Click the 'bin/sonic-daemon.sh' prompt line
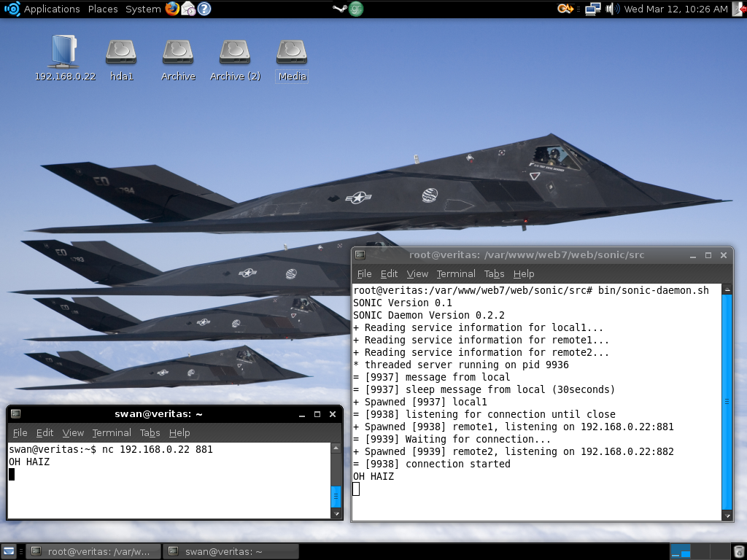This screenshot has height=560, width=747. click(531, 290)
